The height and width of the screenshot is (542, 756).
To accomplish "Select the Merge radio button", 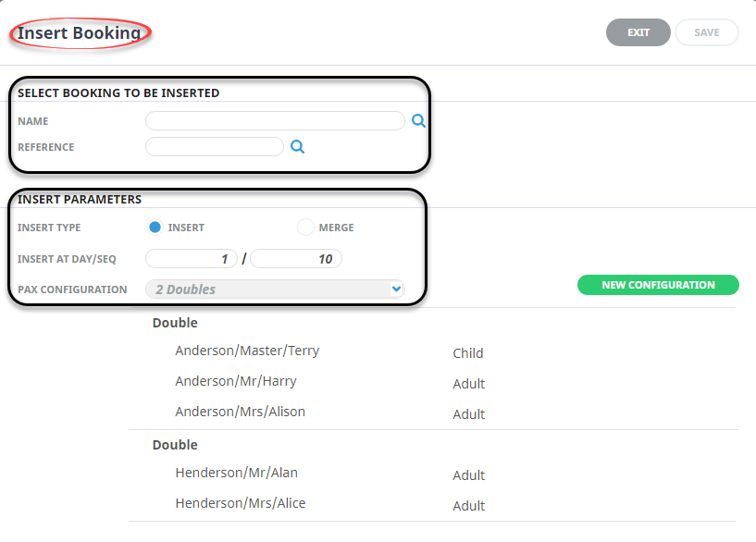I will click(305, 227).
